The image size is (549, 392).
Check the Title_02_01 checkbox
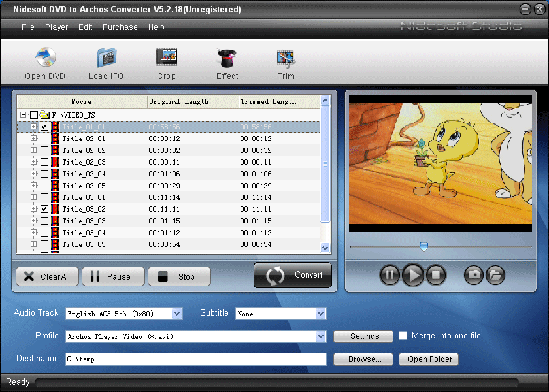tap(44, 139)
